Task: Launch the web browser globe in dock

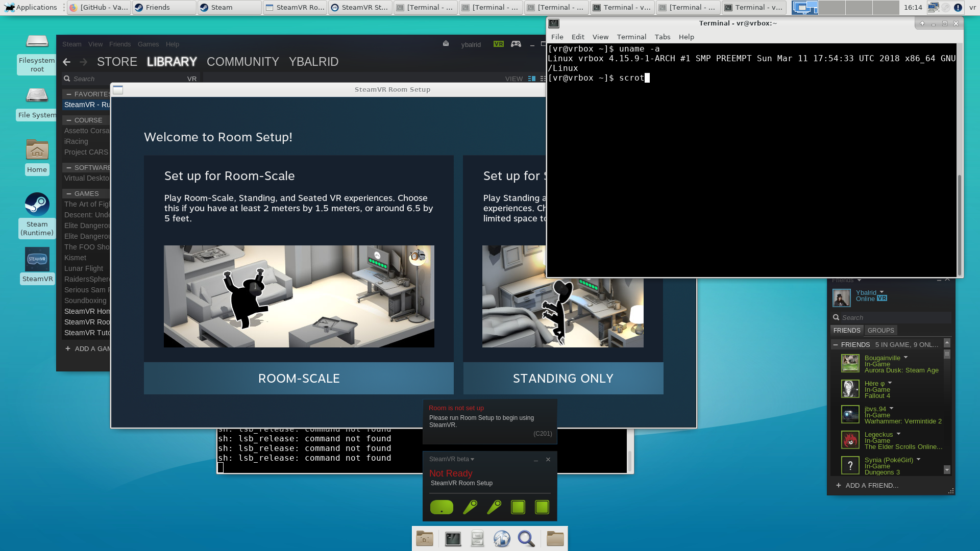Action: (x=502, y=539)
